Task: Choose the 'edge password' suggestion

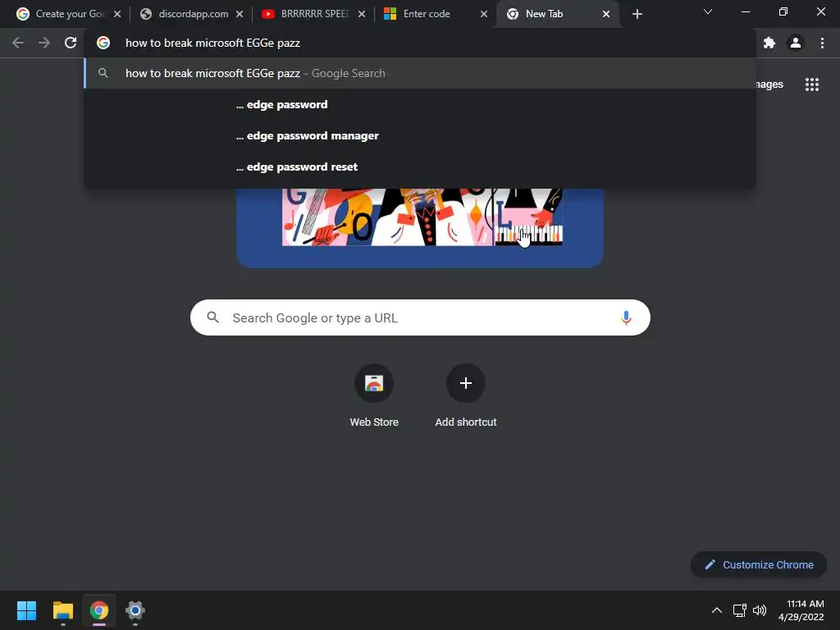Action: coord(420,104)
